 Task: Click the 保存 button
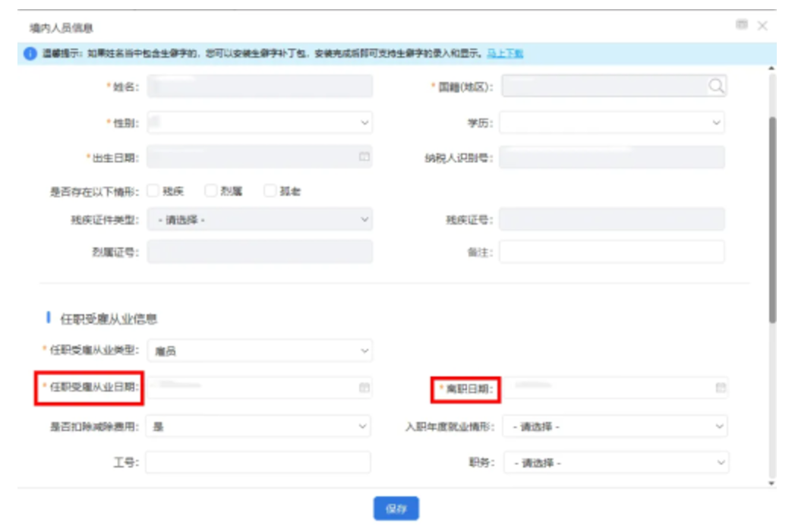396,508
